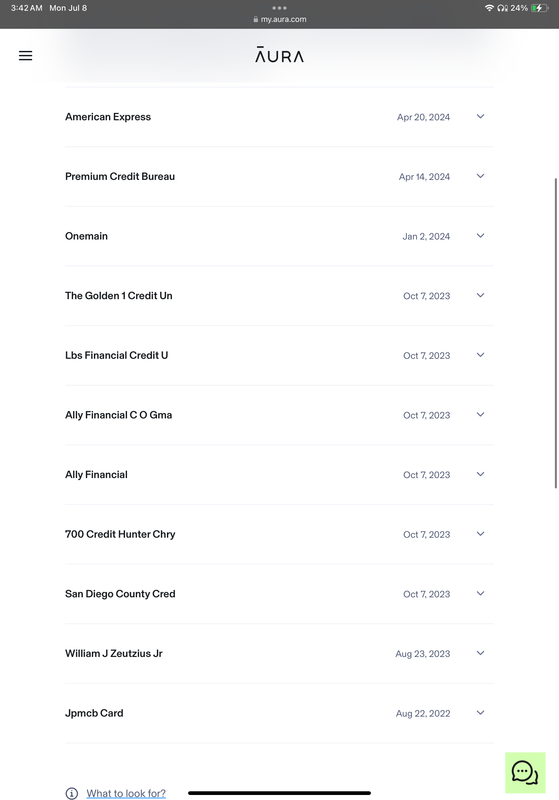Expand the Jpmcb Card chevron
Screen dimensions: 559x800
[x=480, y=713]
